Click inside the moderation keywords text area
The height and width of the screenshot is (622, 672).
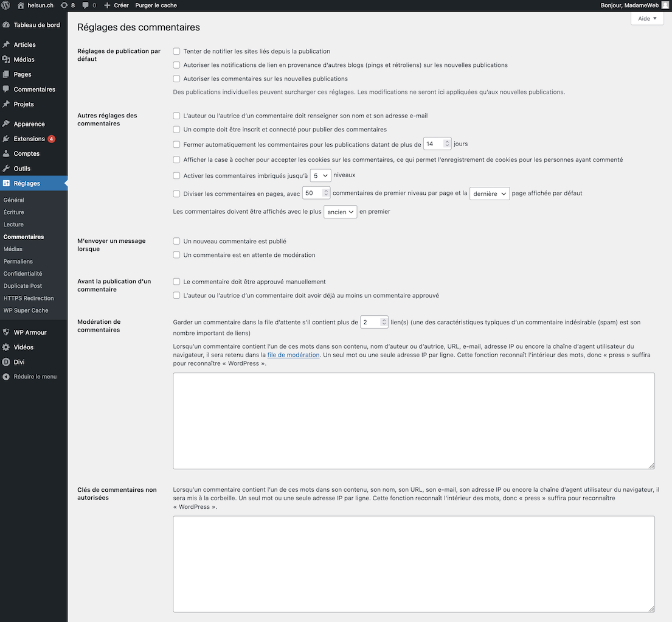point(414,421)
